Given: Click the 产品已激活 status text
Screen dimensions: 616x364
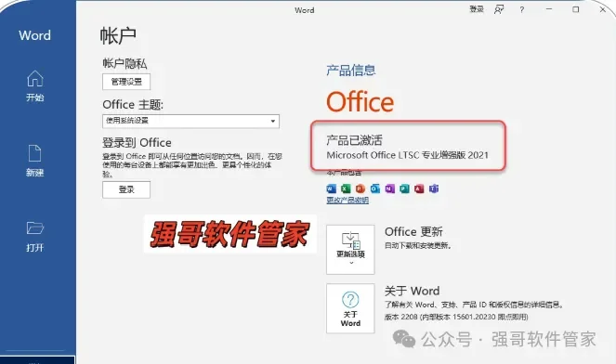Looking at the screenshot, I should coord(354,140).
